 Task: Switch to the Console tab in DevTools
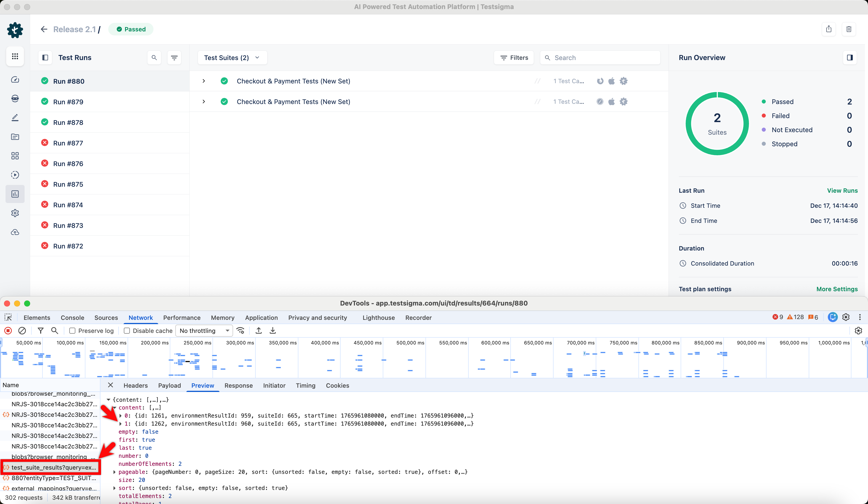pyautogui.click(x=72, y=318)
